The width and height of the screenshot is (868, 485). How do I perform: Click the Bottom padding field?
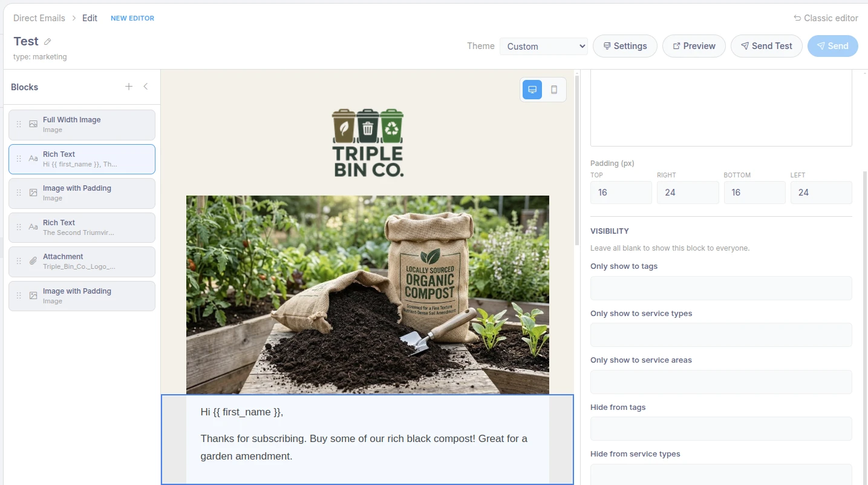(x=755, y=193)
